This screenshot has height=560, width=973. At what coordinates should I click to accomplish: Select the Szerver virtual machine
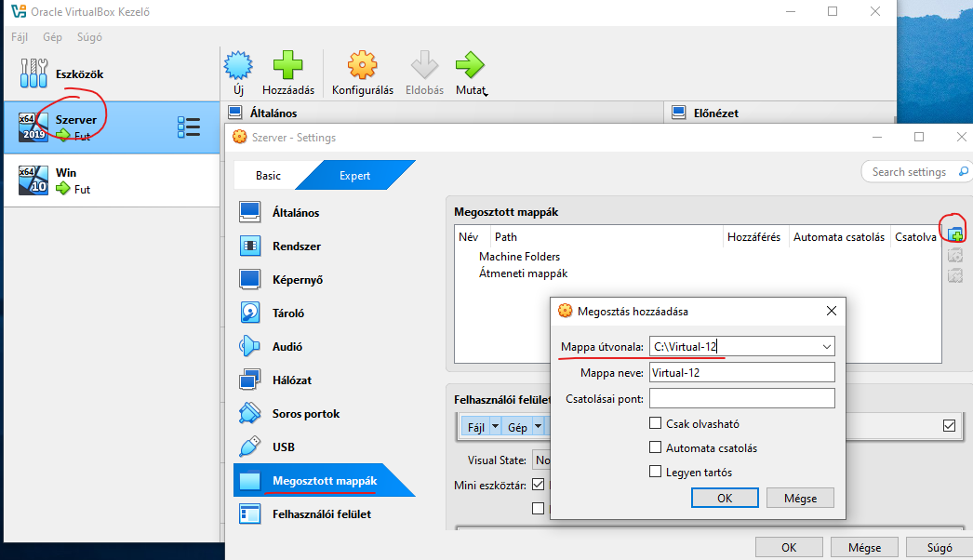coord(112,127)
